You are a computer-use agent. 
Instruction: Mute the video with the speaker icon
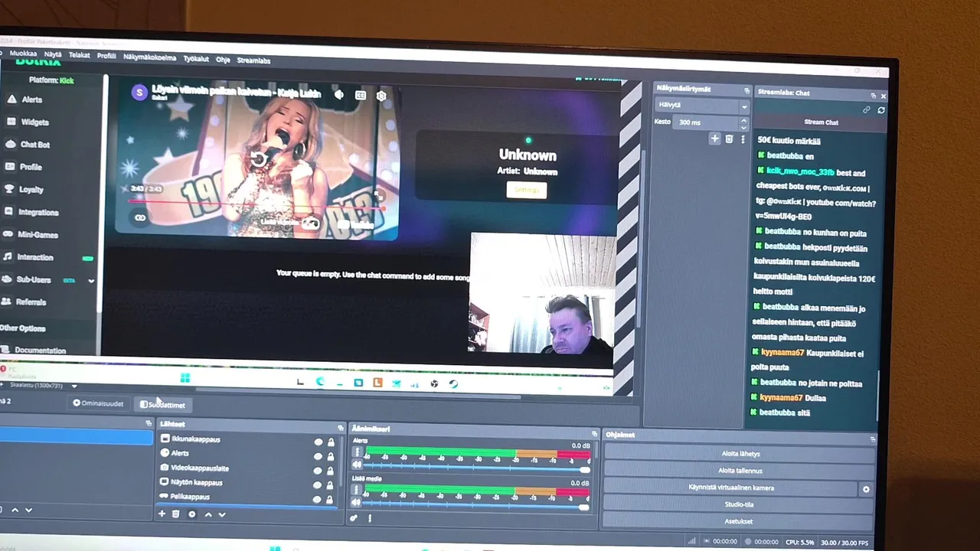[x=339, y=95]
